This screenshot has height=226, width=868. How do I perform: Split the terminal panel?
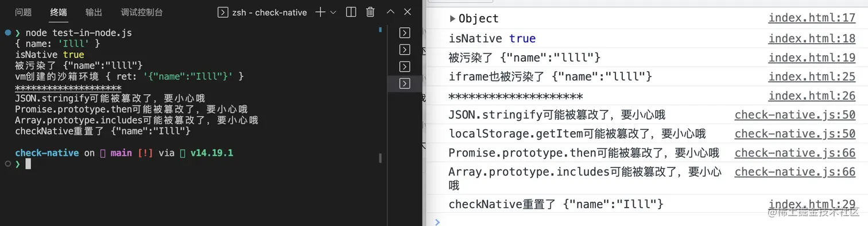tap(351, 12)
